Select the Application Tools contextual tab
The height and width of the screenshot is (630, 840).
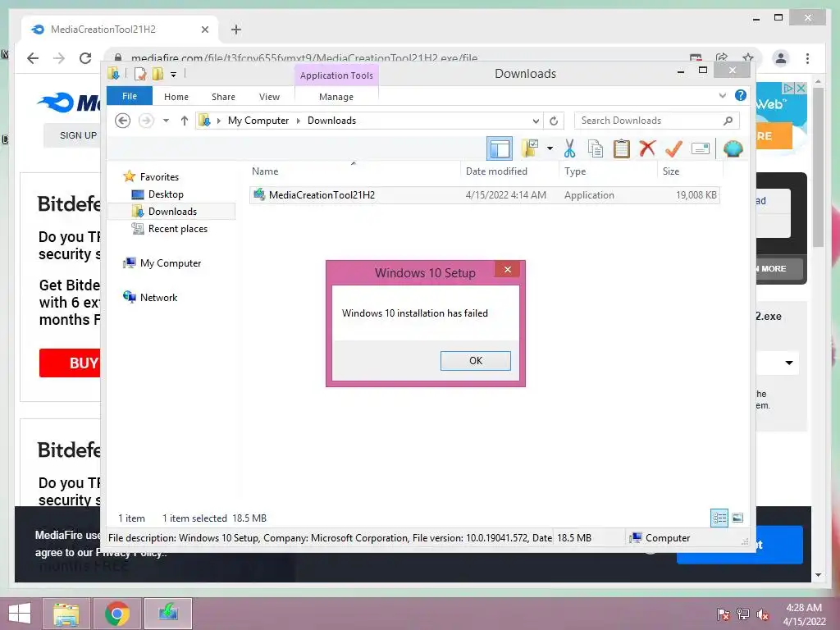pos(336,75)
